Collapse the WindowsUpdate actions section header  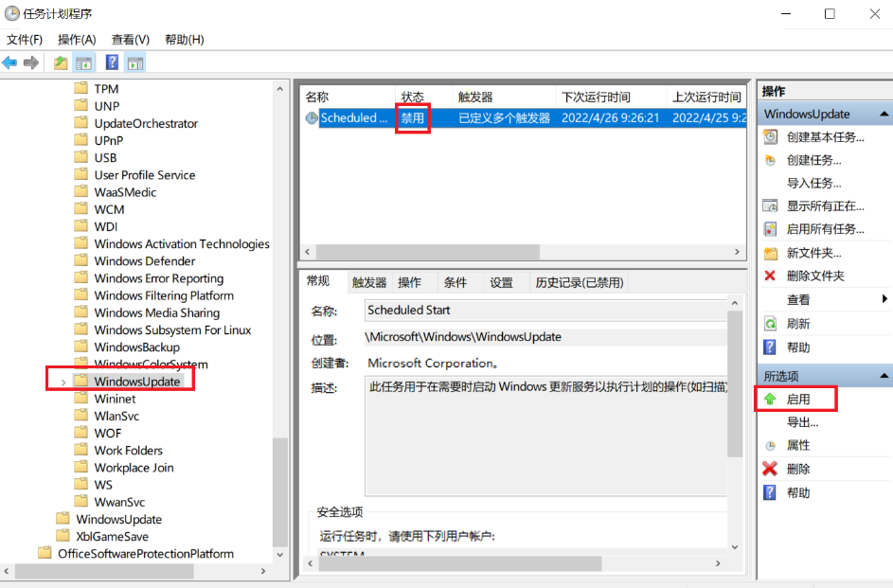click(884, 115)
